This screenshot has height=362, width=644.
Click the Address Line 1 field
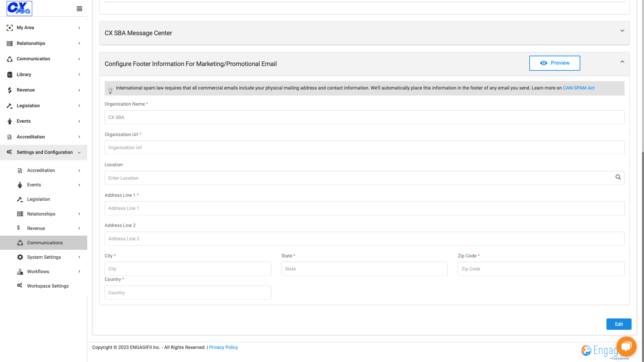[x=364, y=208]
